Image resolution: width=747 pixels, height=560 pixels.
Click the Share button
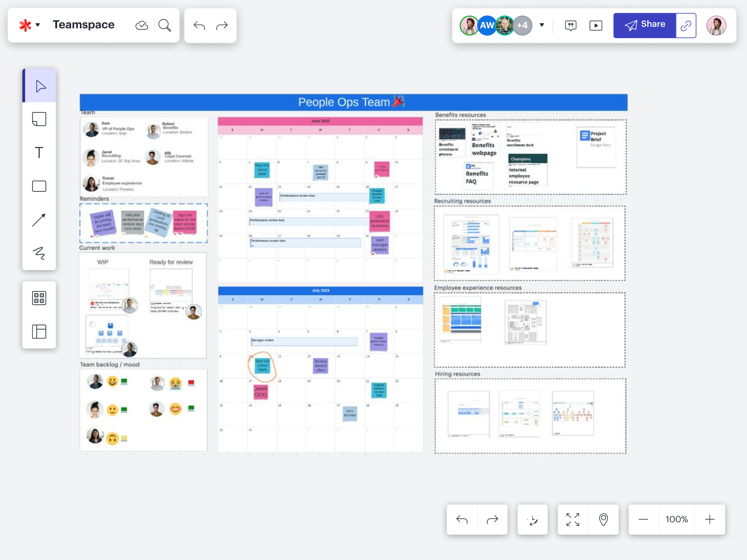point(644,25)
